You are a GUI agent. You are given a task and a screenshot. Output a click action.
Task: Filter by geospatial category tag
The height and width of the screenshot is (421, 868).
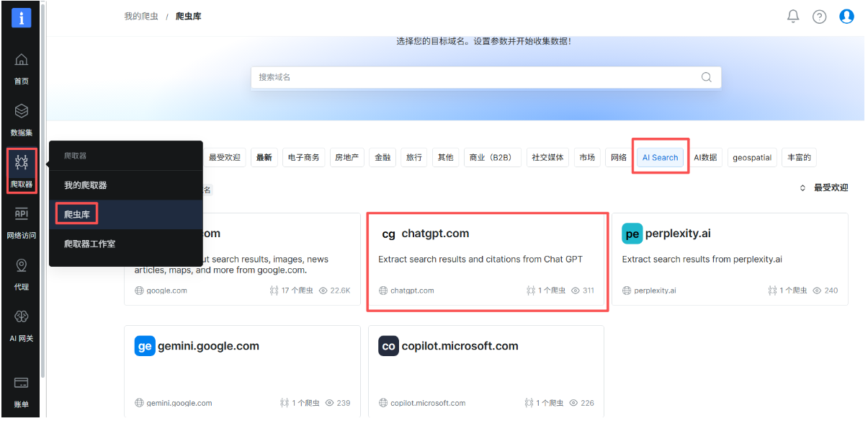752,157
